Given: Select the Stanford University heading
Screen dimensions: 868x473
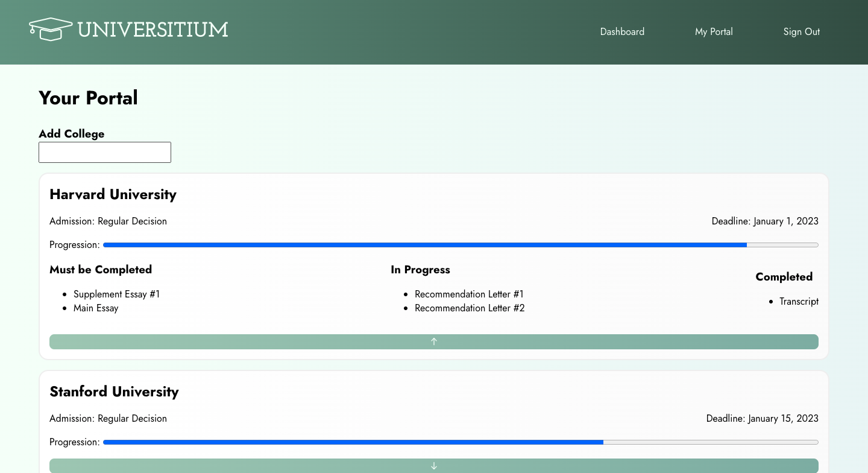Looking at the screenshot, I should 114,392.
